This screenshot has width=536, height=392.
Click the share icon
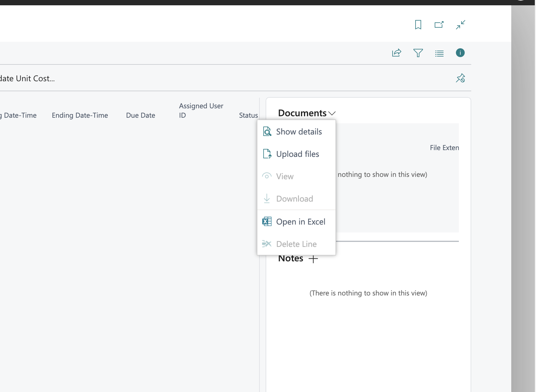pyautogui.click(x=397, y=53)
